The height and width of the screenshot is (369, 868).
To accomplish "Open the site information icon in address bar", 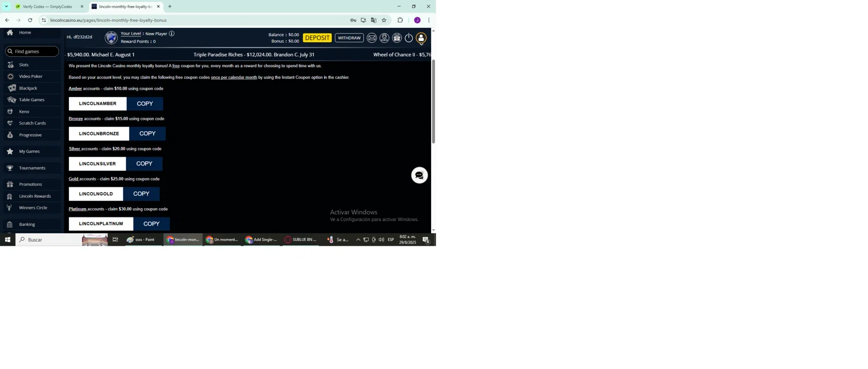I will [43, 20].
